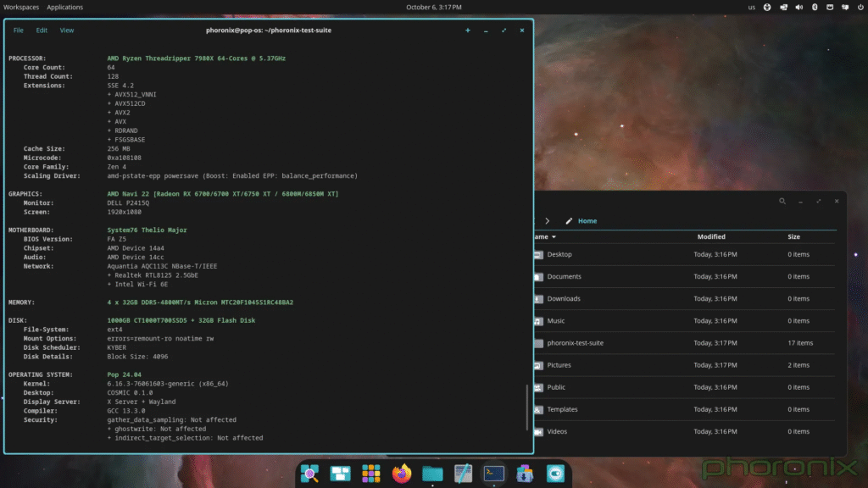Open Firefox from the dock

point(401,474)
